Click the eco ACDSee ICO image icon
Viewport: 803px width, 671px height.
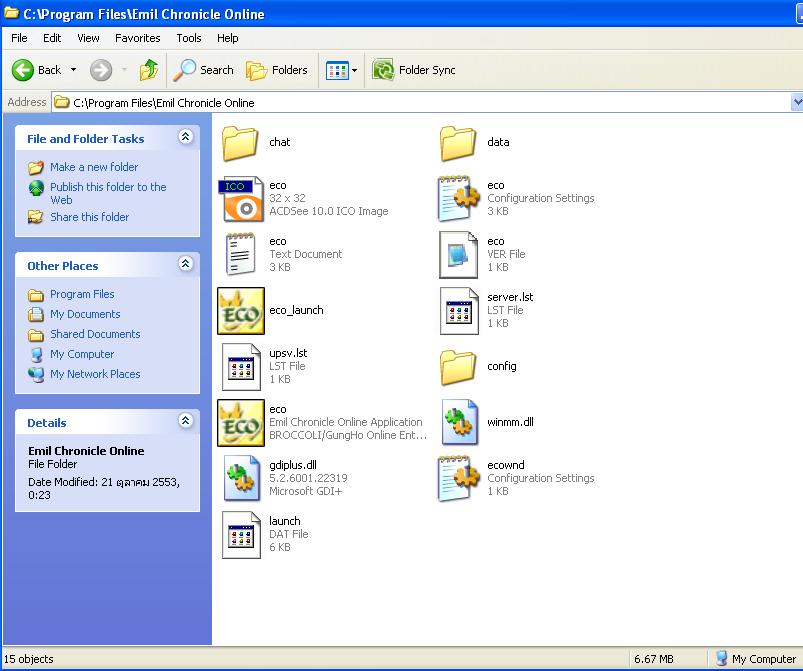pyautogui.click(x=241, y=198)
